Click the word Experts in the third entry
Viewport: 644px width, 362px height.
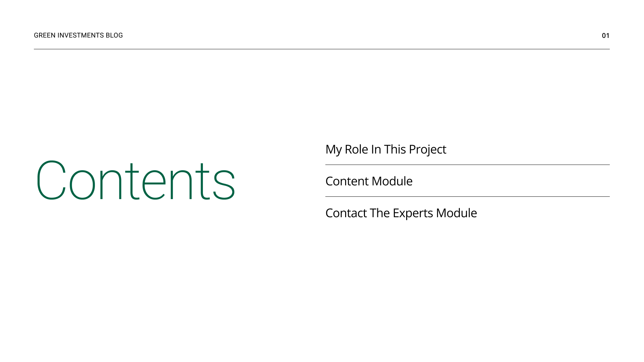coord(413,213)
